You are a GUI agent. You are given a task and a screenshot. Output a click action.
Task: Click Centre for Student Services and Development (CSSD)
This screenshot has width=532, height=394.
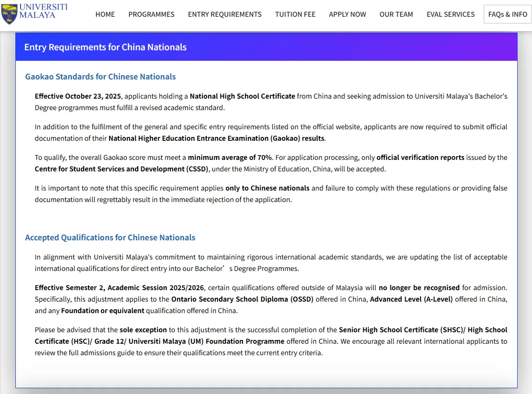121,169
